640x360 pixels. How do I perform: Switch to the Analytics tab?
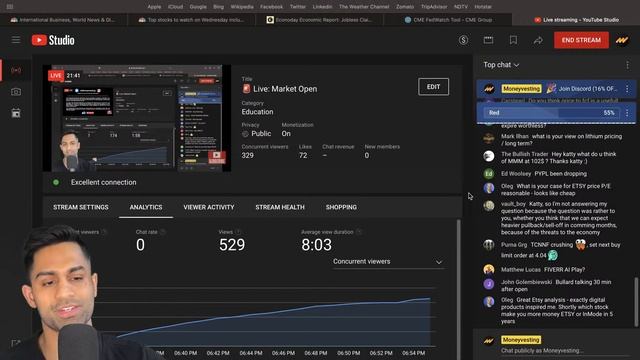pyautogui.click(x=146, y=207)
